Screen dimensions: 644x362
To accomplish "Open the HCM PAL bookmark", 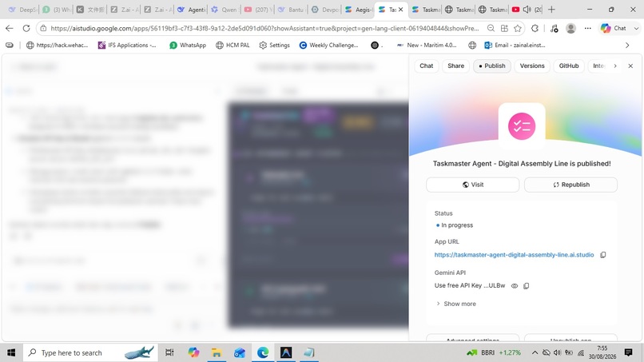I will click(233, 46).
